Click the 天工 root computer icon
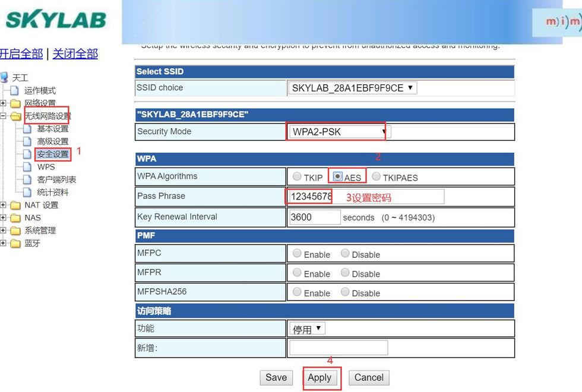The height and width of the screenshot is (392, 582). pos(5,77)
